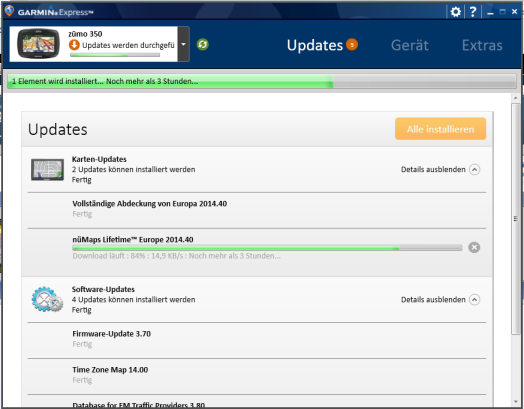Viewport: 524px width, 409px height.
Task: Click the Garmin Express logo icon
Action: pos(9,11)
